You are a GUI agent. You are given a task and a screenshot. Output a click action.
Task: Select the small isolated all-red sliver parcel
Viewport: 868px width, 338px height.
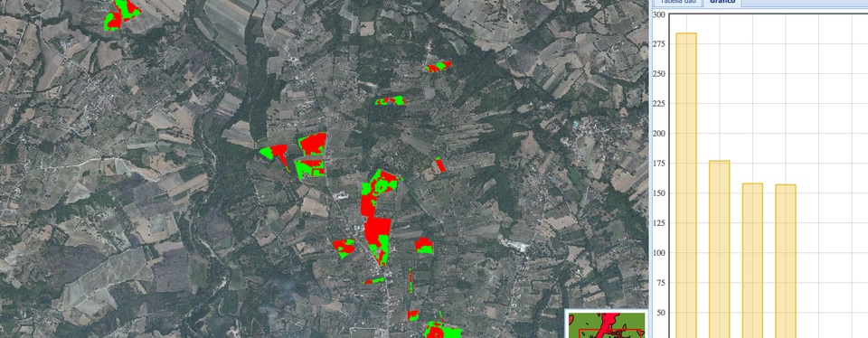[440, 164]
